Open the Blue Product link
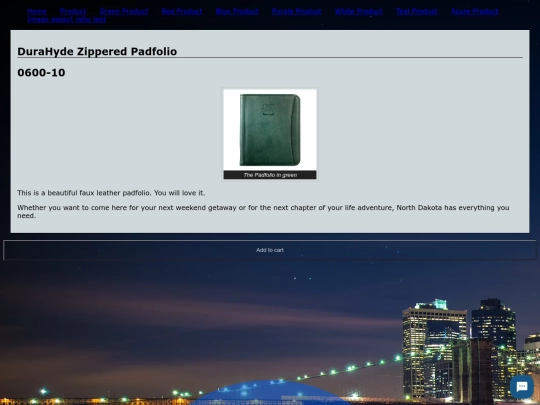Image resolution: width=540 pixels, height=405 pixels. pyautogui.click(x=237, y=11)
